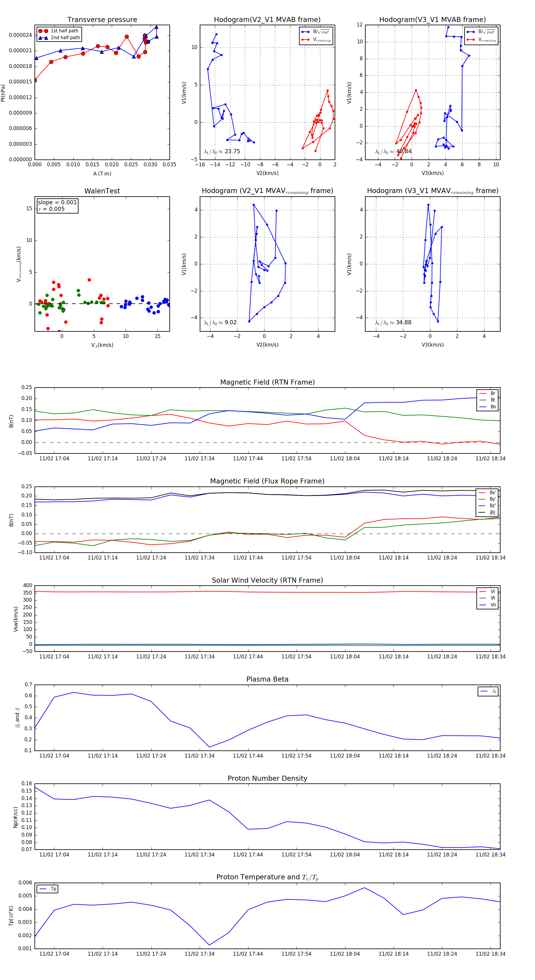Select the "2nd half path" legend entry
The height and width of the screenshot is (980, 535).
click(59, 38)
